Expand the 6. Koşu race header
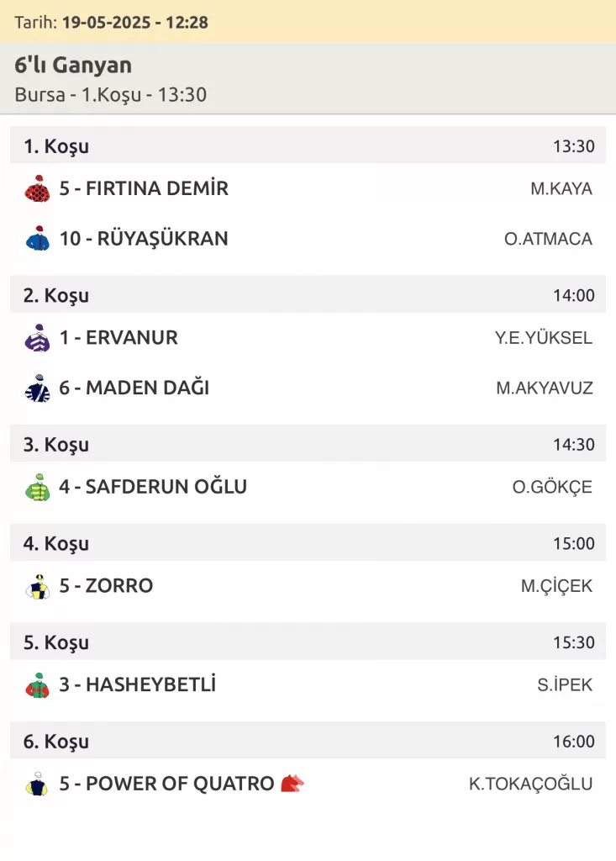The height and width of the screenshot is (861, 616). point(308,742)
